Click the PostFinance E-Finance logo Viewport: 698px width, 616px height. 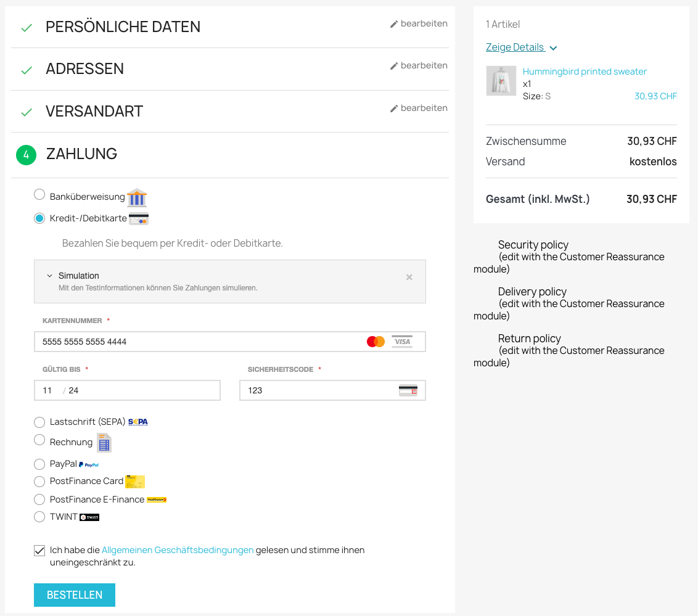tap(156, 499)
